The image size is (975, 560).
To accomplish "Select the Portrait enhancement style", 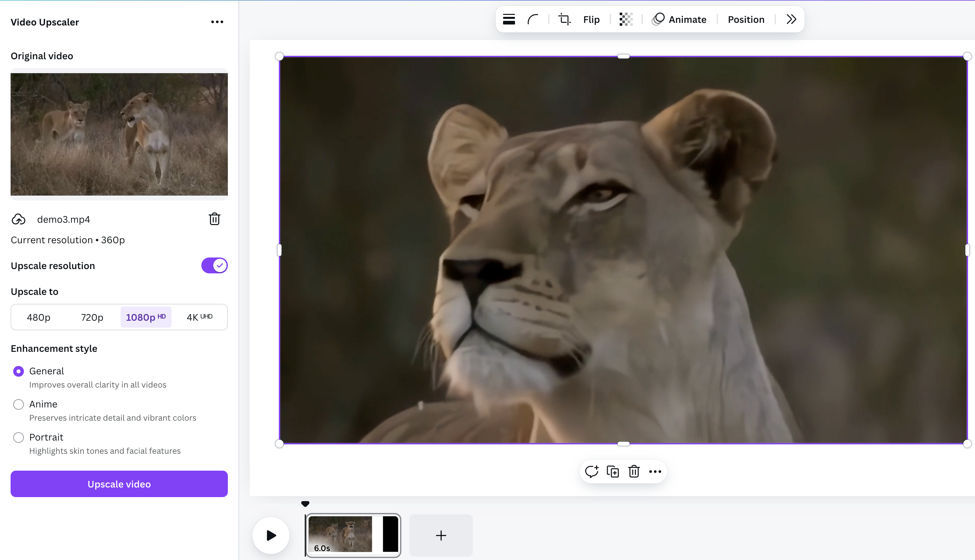I will click(19, 437).
